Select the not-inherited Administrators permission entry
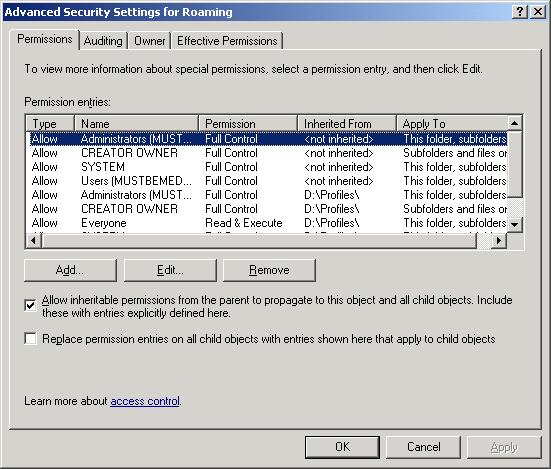Image resolution: width=551 pixels, height=469 pixels. (268, 139)
